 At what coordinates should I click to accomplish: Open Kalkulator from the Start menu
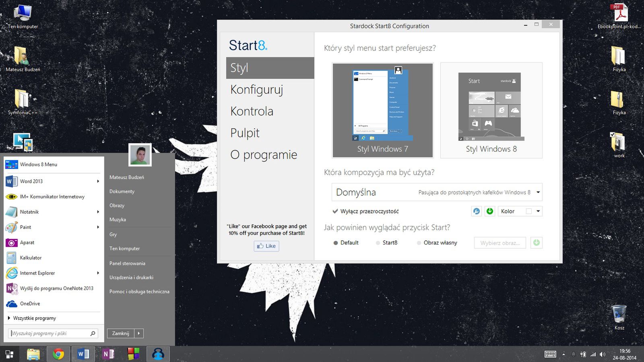pos(54,258)
